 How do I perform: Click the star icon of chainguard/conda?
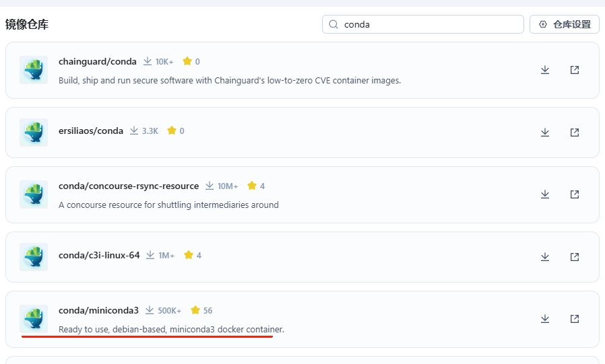point(187,61)
